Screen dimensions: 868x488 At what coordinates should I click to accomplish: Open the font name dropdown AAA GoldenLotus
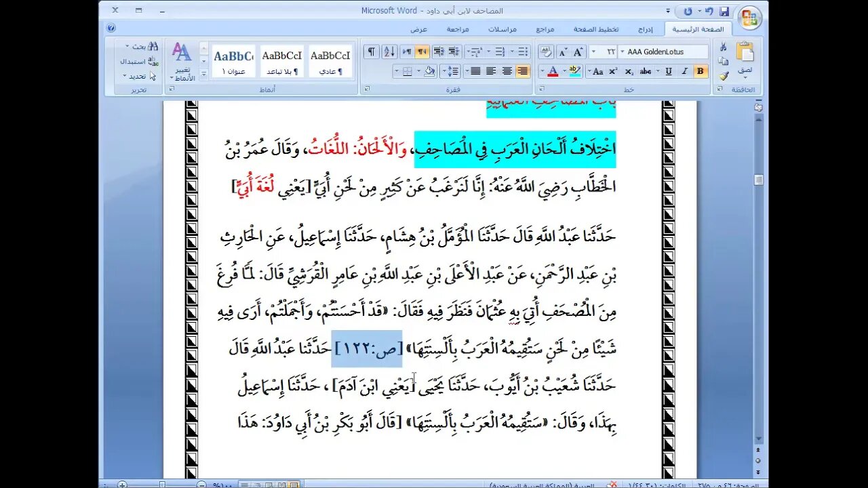(624, 52)
